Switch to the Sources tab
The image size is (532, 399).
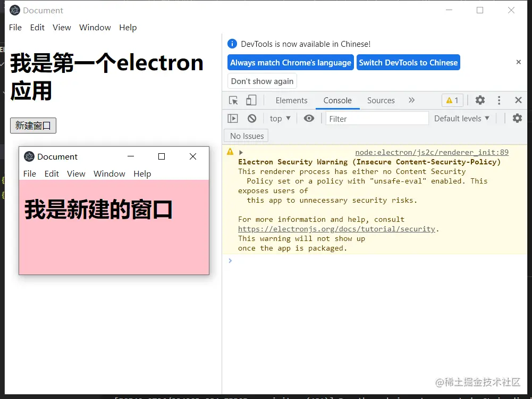381,101
